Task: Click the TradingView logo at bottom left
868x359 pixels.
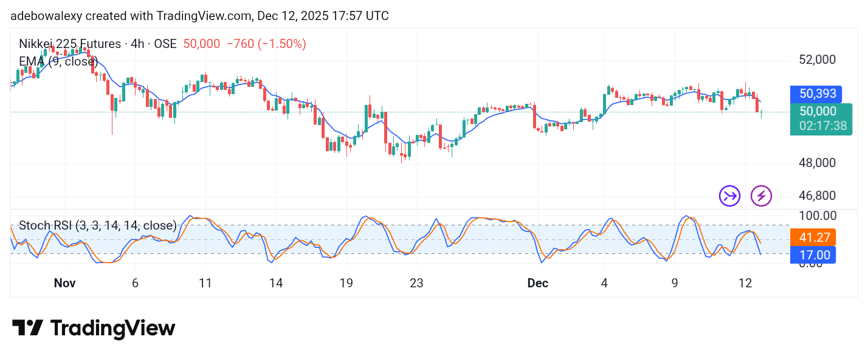Action: [94, 328]
